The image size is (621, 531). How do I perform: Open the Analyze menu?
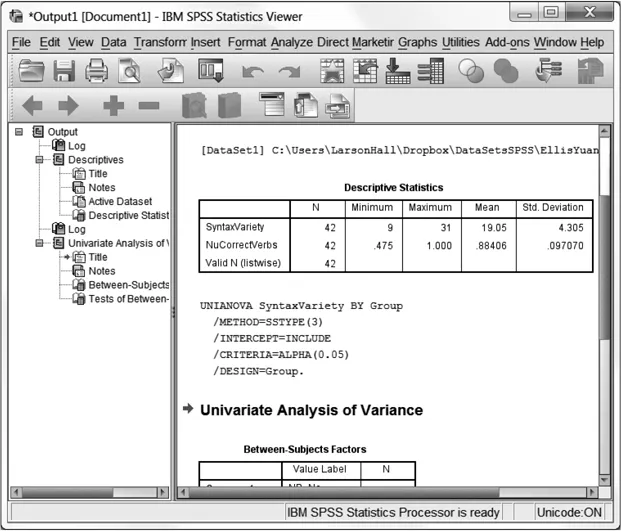pyautogui.click(x=291, y=42)
